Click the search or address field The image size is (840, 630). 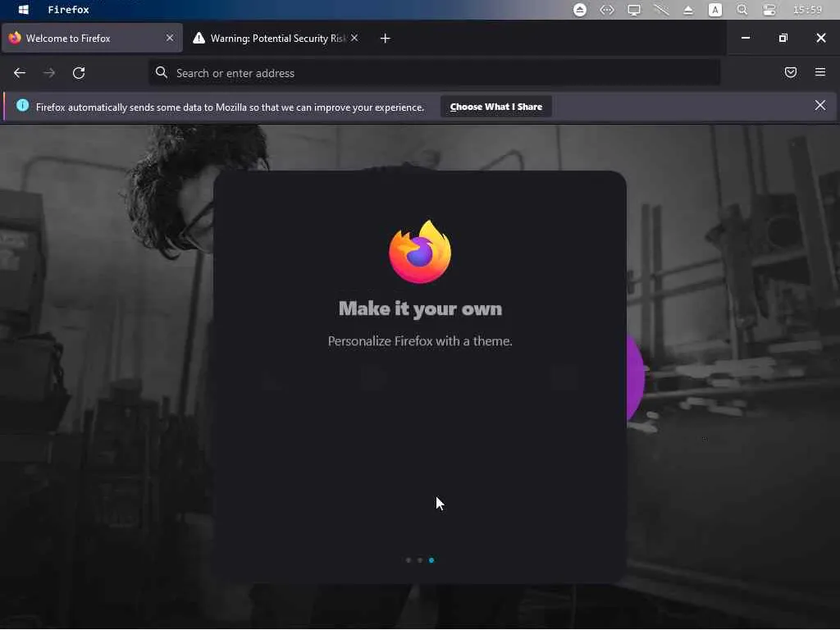(435, 73)
